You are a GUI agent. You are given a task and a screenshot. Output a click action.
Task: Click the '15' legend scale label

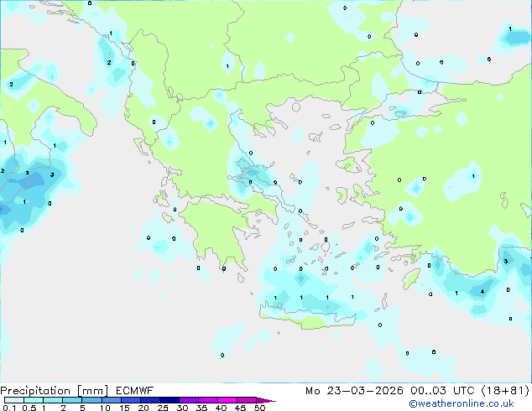pyautogui.click(x=124, y=408)
